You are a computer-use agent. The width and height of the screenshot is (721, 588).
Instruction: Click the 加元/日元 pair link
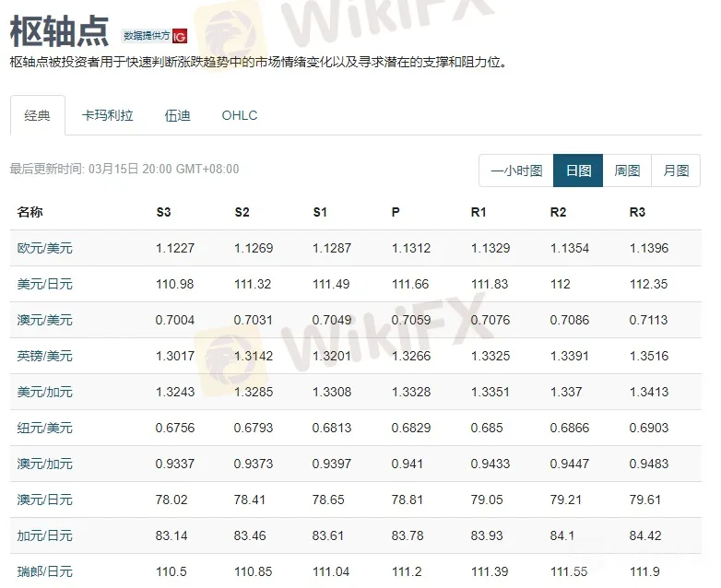[x=44, y=535]
